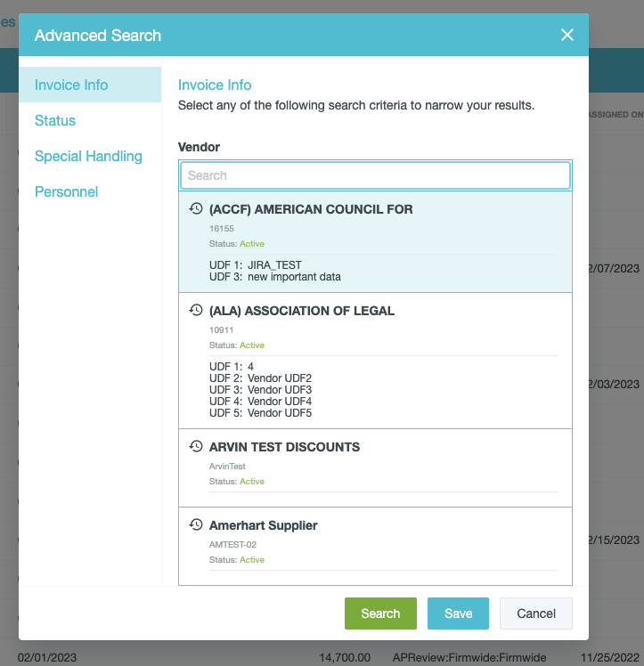The width and height of the screenshot is (644, 666).
Task: Click history icon beside (ACCF) AMERICAN COUNCIL FOR
Action: click(196, 209)
